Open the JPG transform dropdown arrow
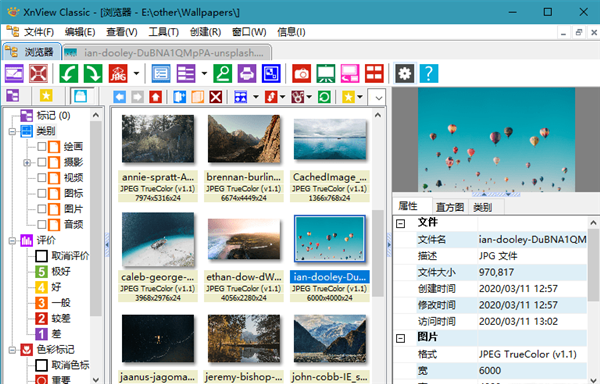This screenshot has width=600, height=384. 136,73
